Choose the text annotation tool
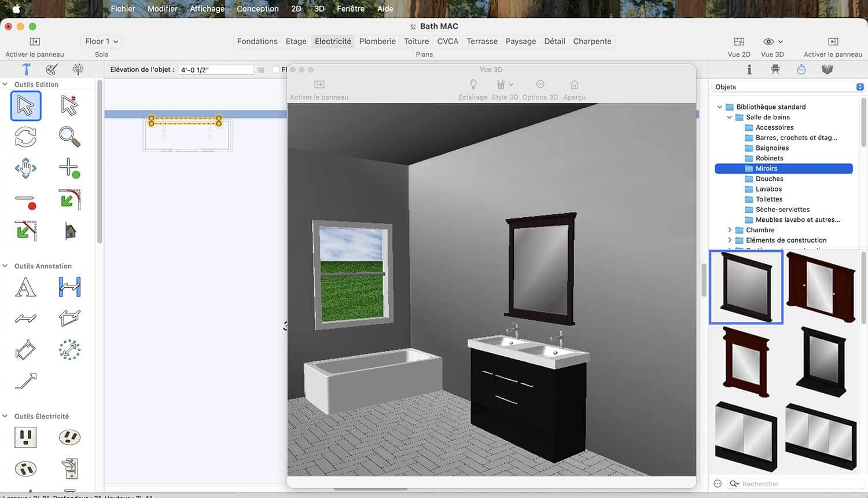 tap(25, 287)
